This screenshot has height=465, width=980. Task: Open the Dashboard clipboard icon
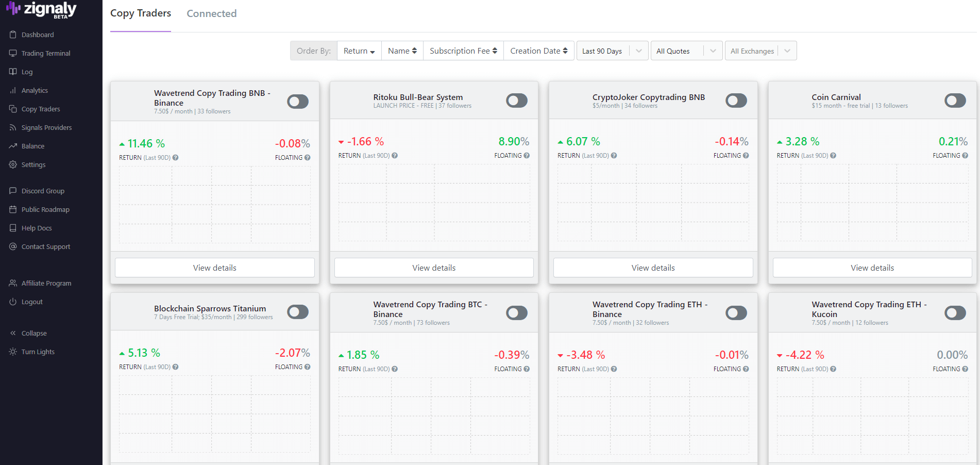(13, 35)
